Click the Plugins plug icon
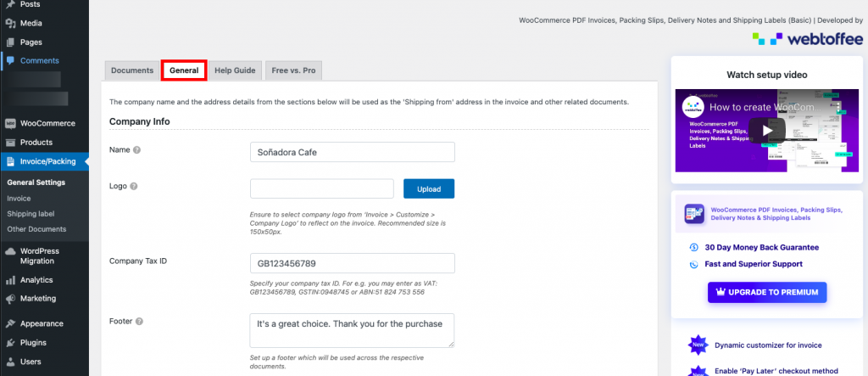Viewport: 868px width, 376px height. pyautogui.click(x=10, y=343)
